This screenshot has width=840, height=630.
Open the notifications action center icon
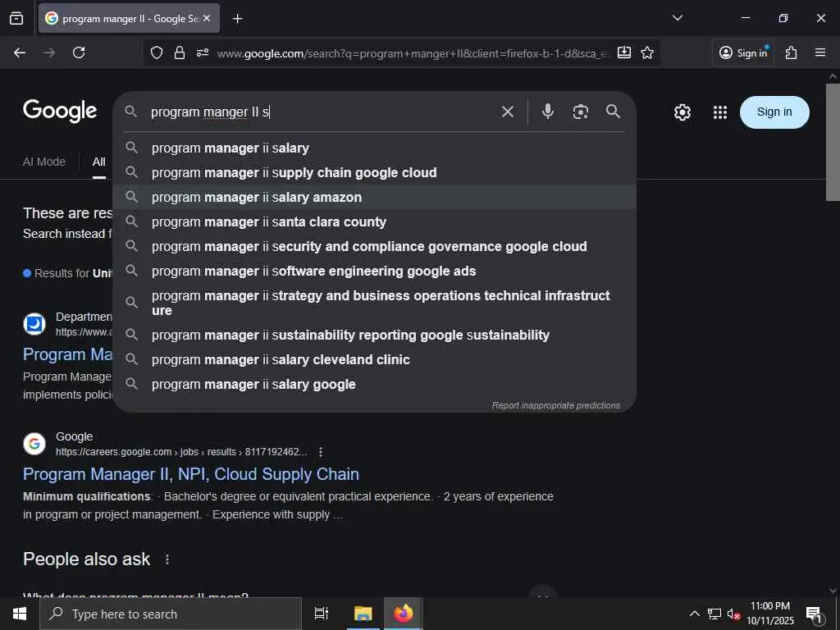click(815, 614)
